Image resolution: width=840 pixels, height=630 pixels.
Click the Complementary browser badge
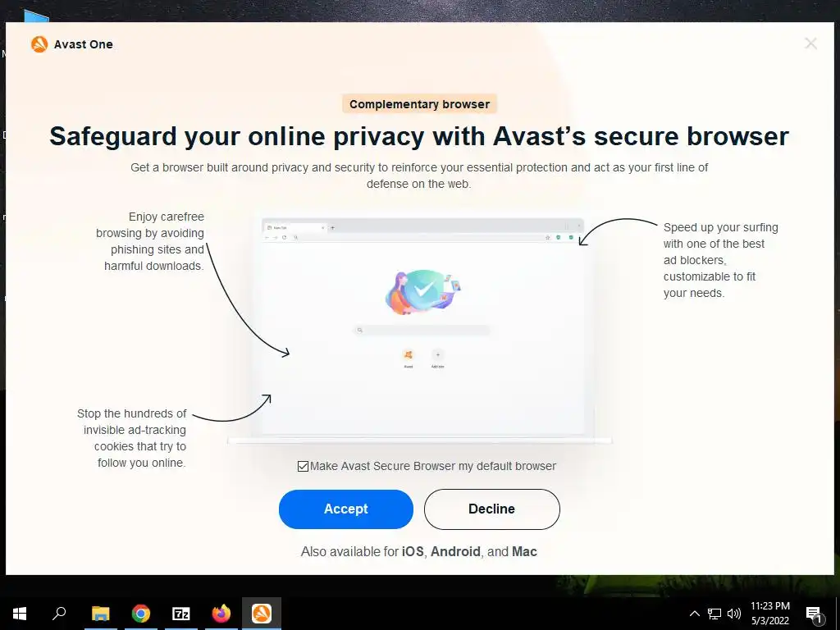419,104
